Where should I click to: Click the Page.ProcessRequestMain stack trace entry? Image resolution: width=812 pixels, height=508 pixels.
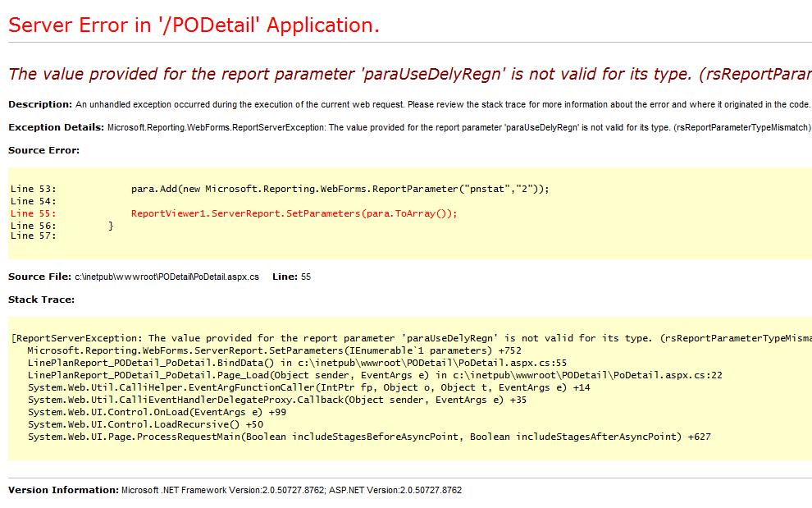(369, 437)
